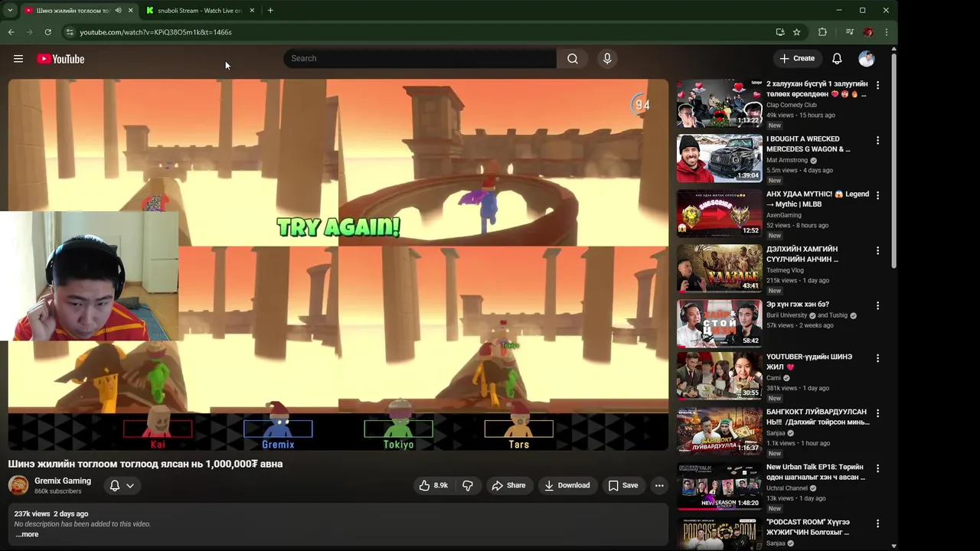The image size is (980, 551).
Task: Expand subscription notification options chevron
Action: pyautogui.click(x=130, y=485)
